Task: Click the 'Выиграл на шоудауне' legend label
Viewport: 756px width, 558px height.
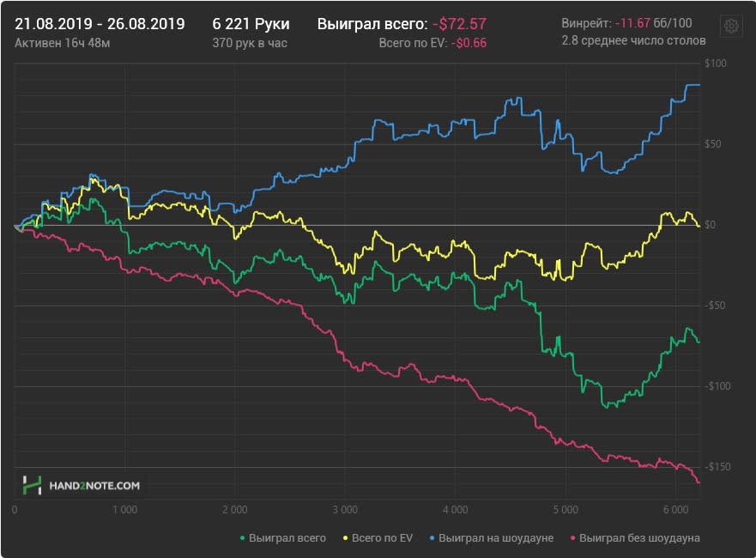Action: (x=496, y=537)
